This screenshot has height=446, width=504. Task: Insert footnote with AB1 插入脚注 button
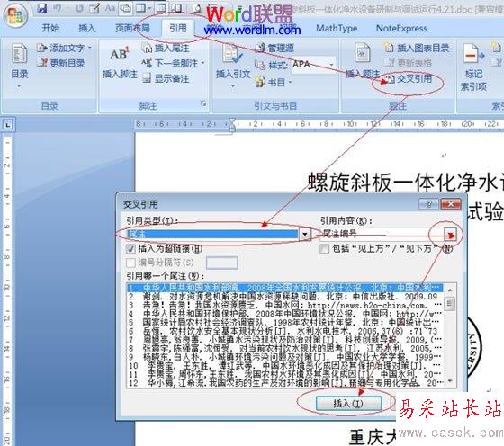120,62
